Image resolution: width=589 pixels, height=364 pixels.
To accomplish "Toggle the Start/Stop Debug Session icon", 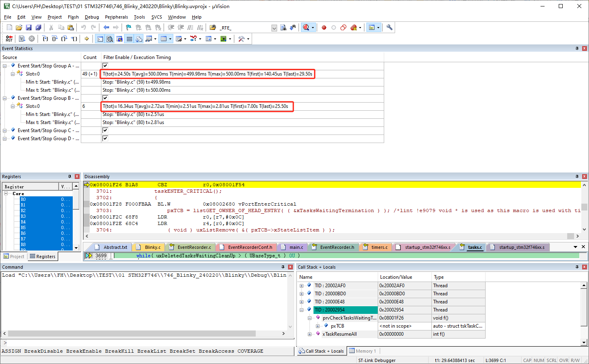I will click(x=306, y=27).
